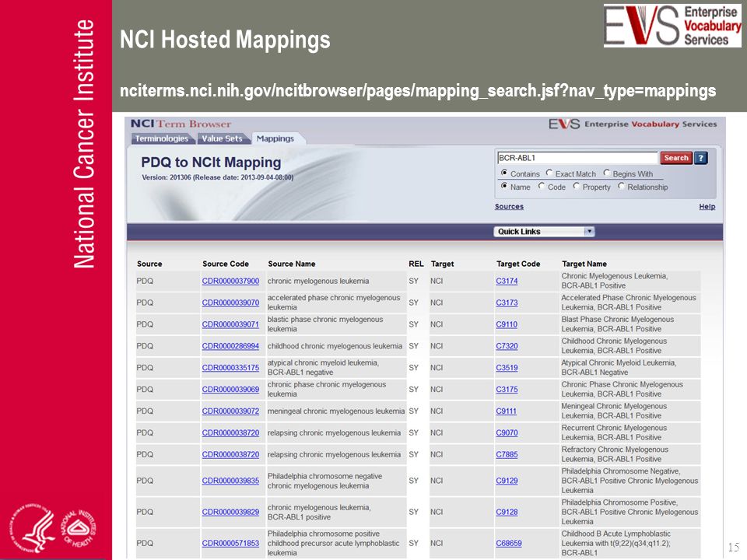Image resolution: width=747 pixels, height=560 pixels.
Task: Open target code C9111
Action: tap(507, 411)
